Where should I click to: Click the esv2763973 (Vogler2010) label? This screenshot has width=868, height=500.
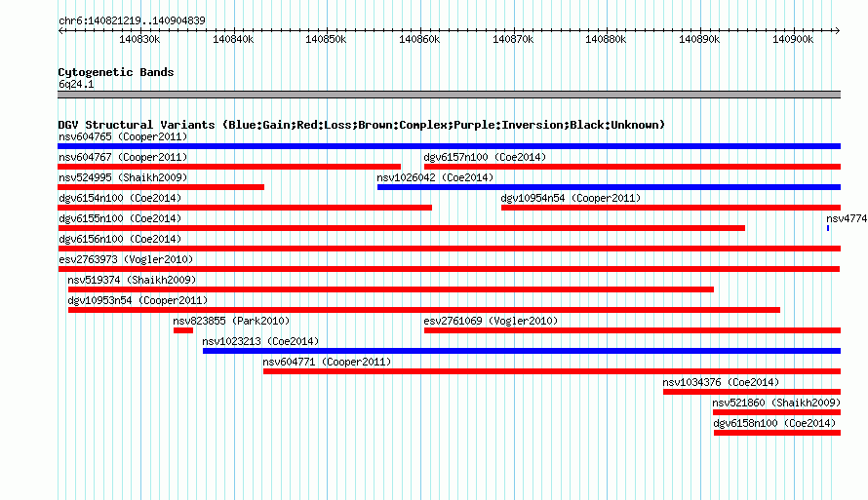pos(126,259)
